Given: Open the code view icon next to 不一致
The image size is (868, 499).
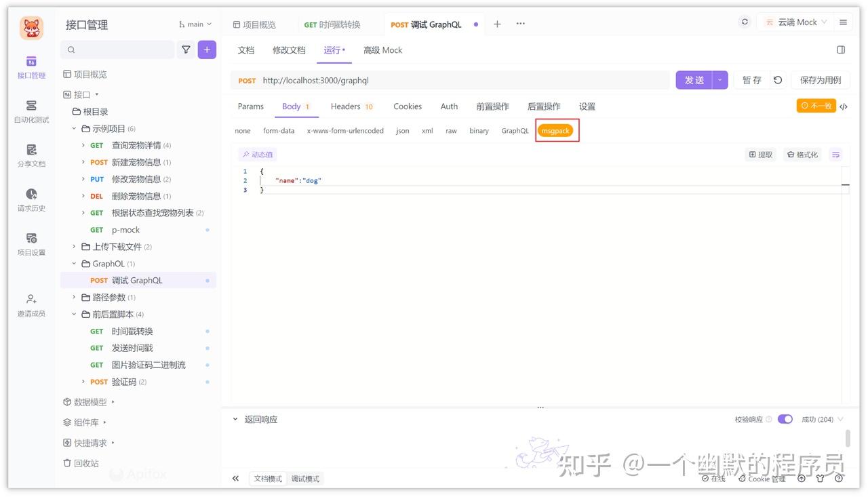Looking at the screenshot, I should [842, 106].
